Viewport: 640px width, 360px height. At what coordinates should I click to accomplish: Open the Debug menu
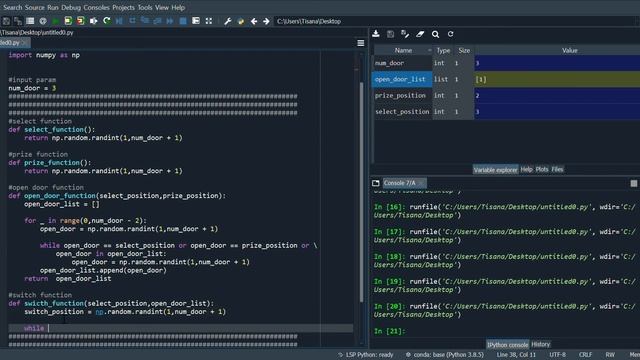pos(71,7)
